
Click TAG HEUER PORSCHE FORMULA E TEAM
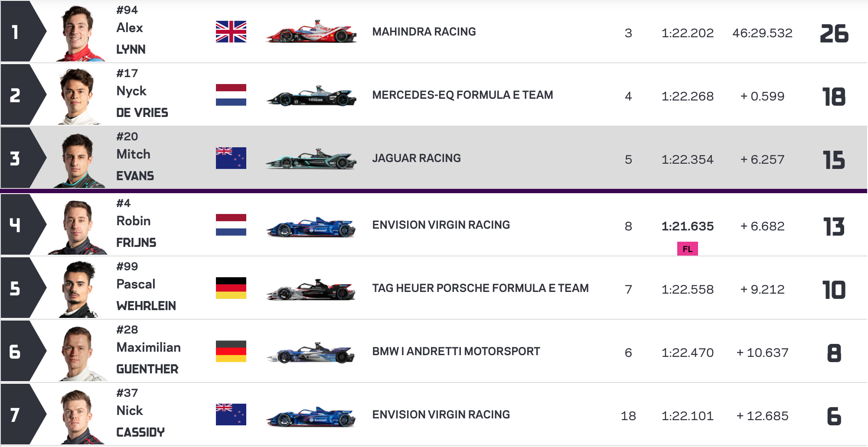pyautogui.click(x=480, y=288)
